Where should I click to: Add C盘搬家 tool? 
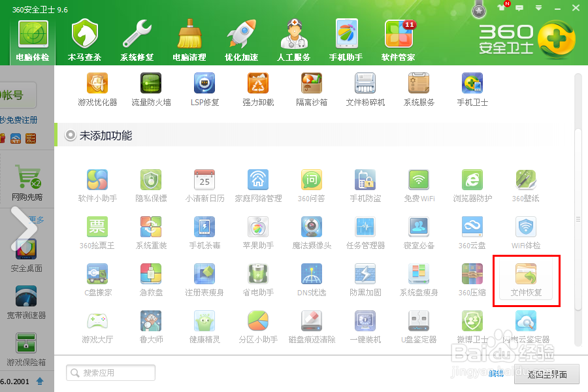97,280
